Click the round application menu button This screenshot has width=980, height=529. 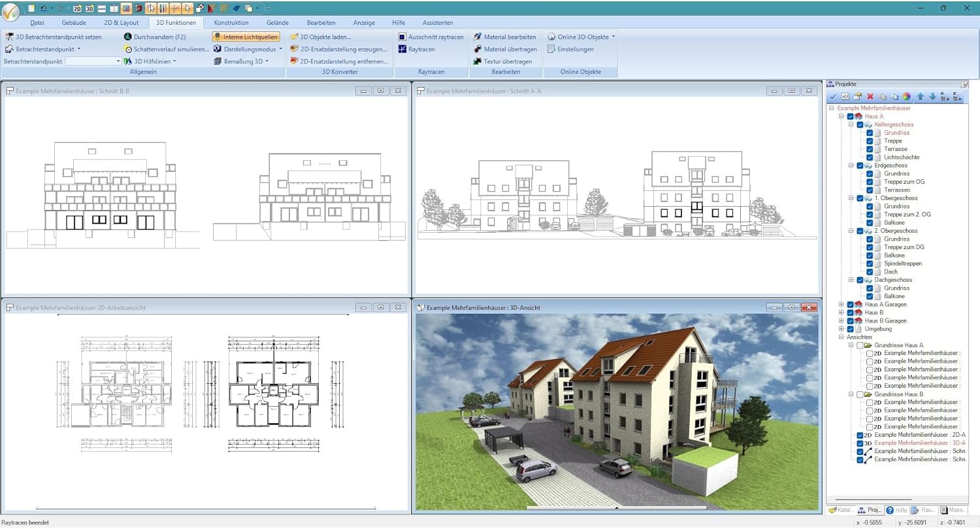coord(11,12)
